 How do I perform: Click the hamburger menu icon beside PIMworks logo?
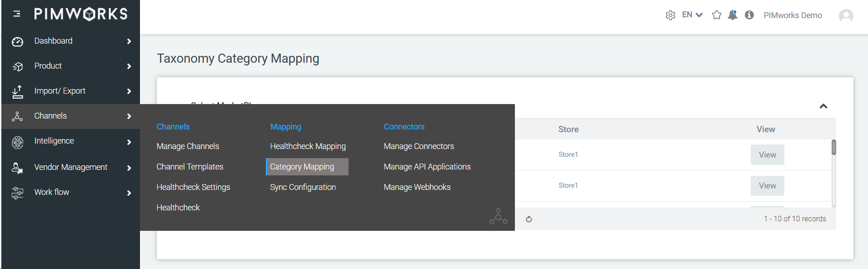[17, 14]
